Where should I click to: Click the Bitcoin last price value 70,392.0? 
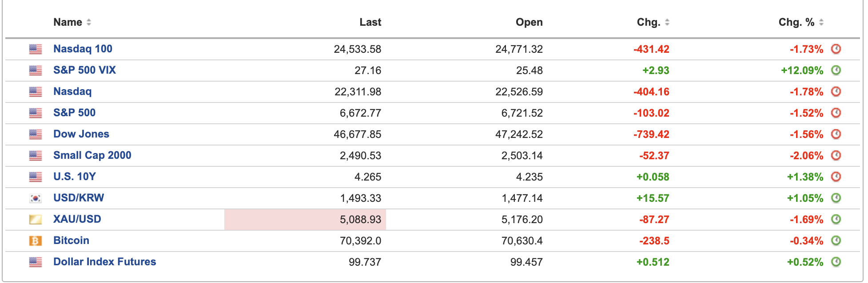(360, 241)
